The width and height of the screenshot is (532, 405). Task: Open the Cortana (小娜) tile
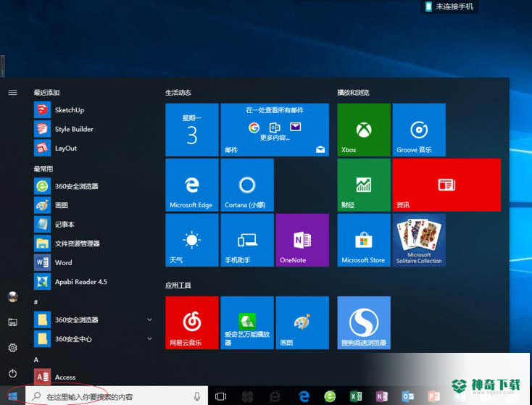[247, 185]
